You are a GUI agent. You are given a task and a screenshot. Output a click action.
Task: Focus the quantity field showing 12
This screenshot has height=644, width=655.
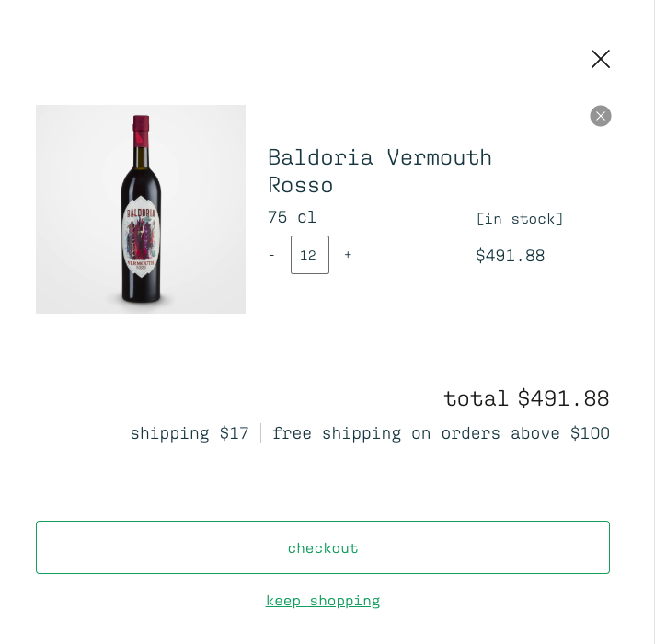[x=310, y=255]
